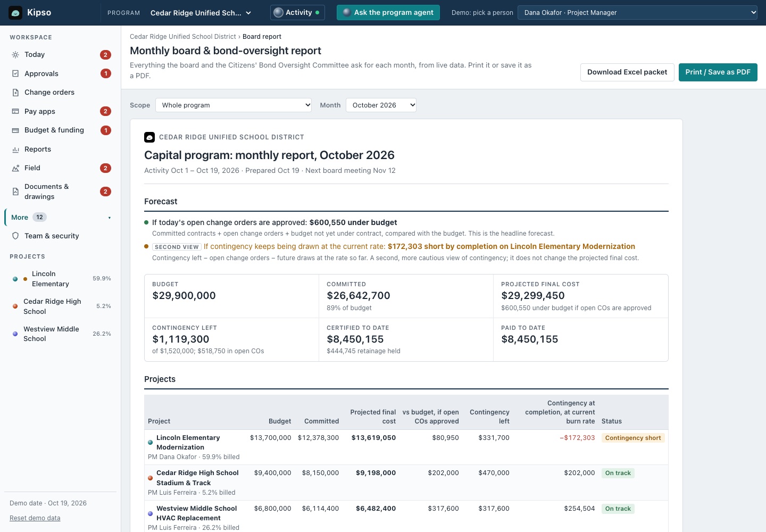Open the Activity panel
Viewport: 766px width, 532px height.
point(297,12)
